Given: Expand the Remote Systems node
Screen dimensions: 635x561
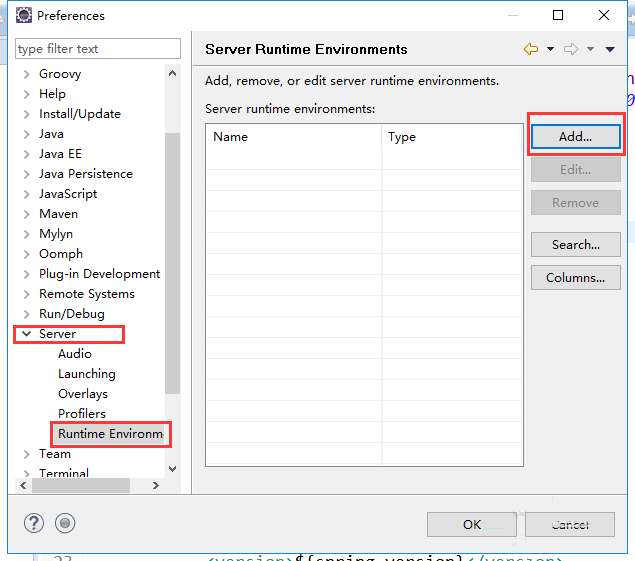Looking at the screenshot, I should [x=27, y=294].
